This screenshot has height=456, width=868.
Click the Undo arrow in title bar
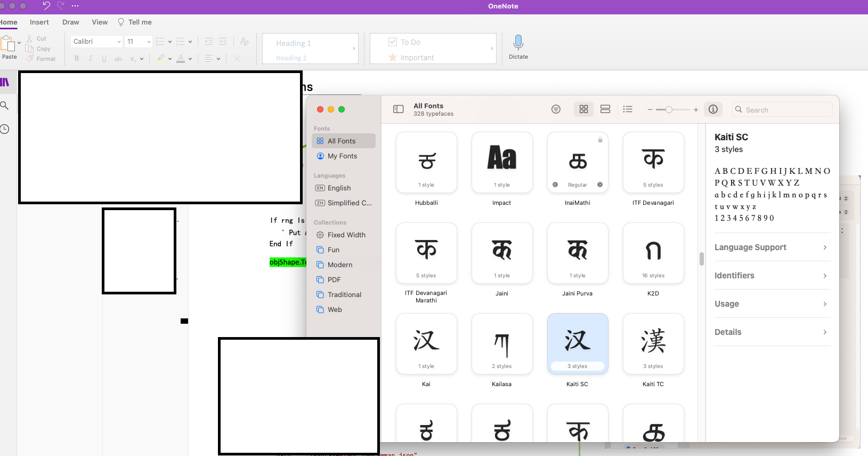[x=46, y=6]
